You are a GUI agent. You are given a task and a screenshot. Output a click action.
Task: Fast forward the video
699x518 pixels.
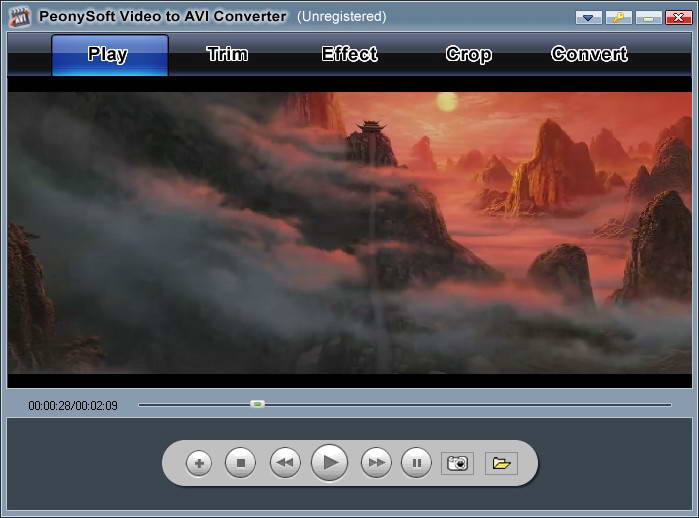point(376,463)
